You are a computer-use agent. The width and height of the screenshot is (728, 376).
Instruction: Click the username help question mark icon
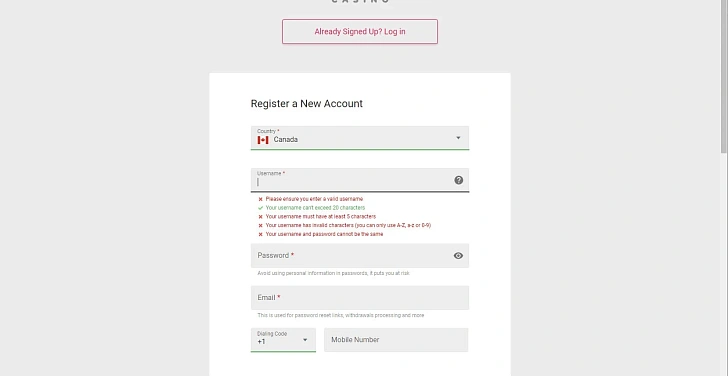click(x=458, y=180)
